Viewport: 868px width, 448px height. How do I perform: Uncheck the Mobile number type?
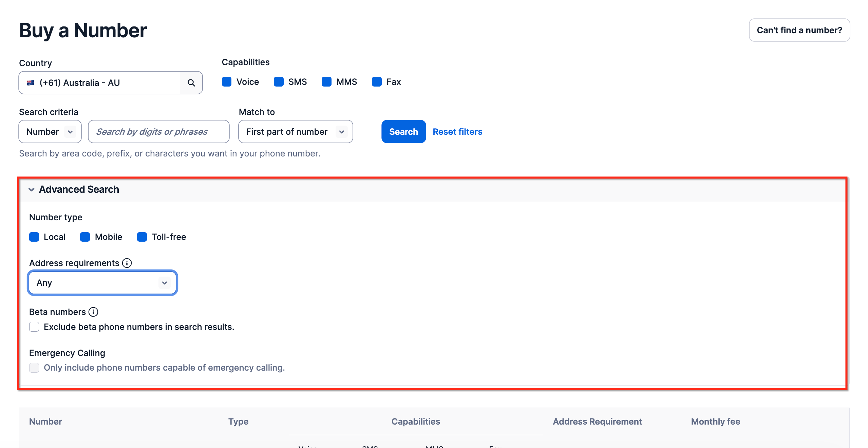coord(85,237)
